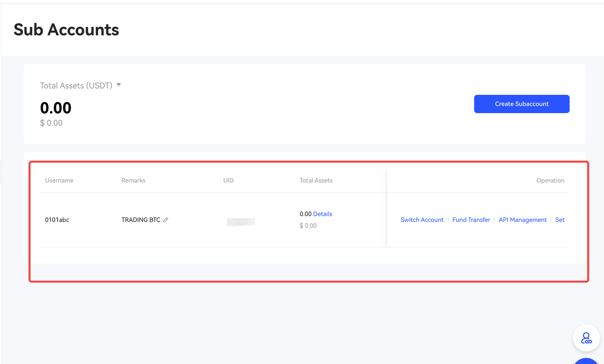Click the Total Assets (USDT) label
The image size is (604, 364).
(x=76, y=86)
